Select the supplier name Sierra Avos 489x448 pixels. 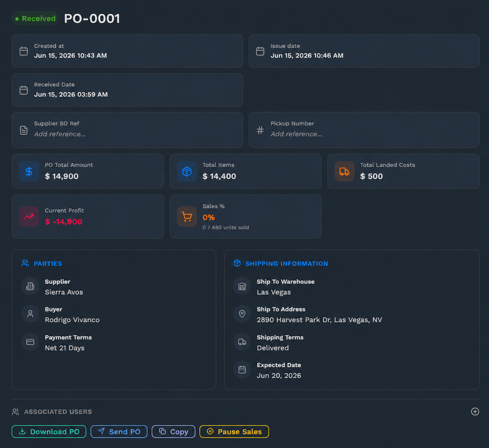click(64, 292)
